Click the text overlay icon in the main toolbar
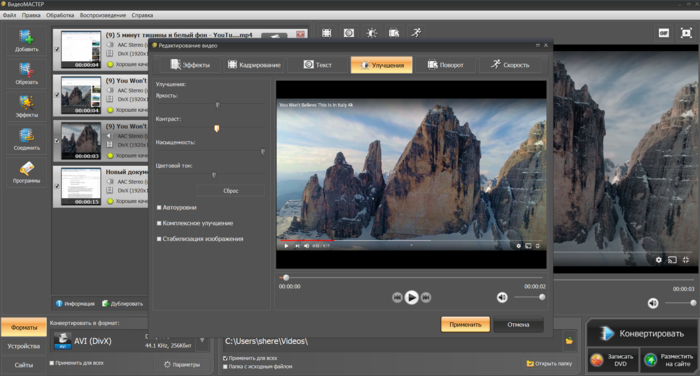700x376 pixels. (x=349, y=33)
